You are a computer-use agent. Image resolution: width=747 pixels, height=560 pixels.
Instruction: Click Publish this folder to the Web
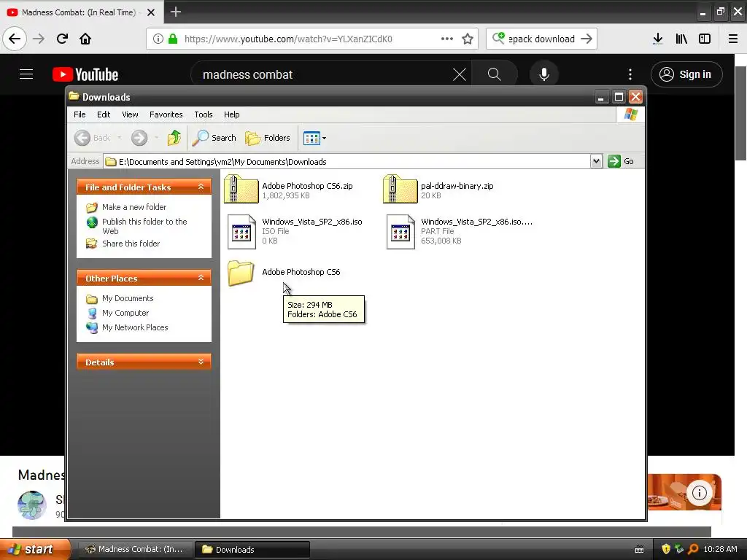click(144, 226)
